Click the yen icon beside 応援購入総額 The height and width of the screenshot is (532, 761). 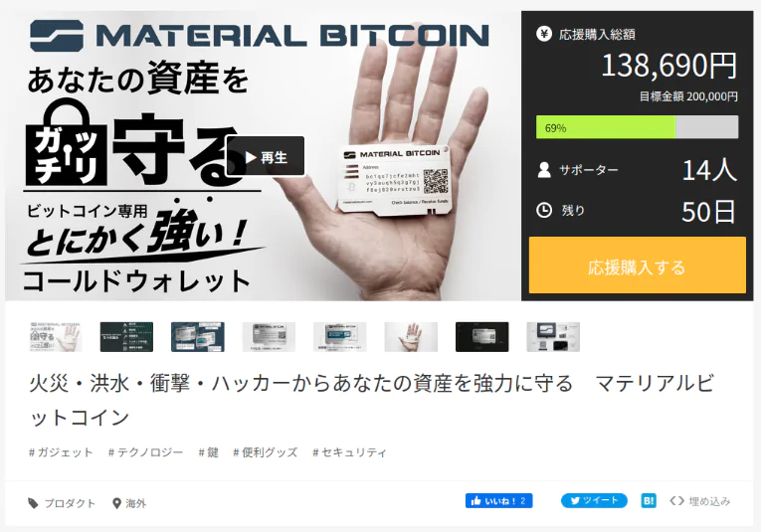coord(544,34)
